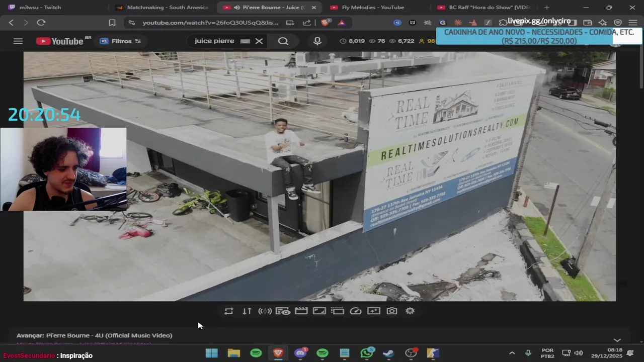Switch to the Fly Melodies - YouTube tab

coord(373,8)
